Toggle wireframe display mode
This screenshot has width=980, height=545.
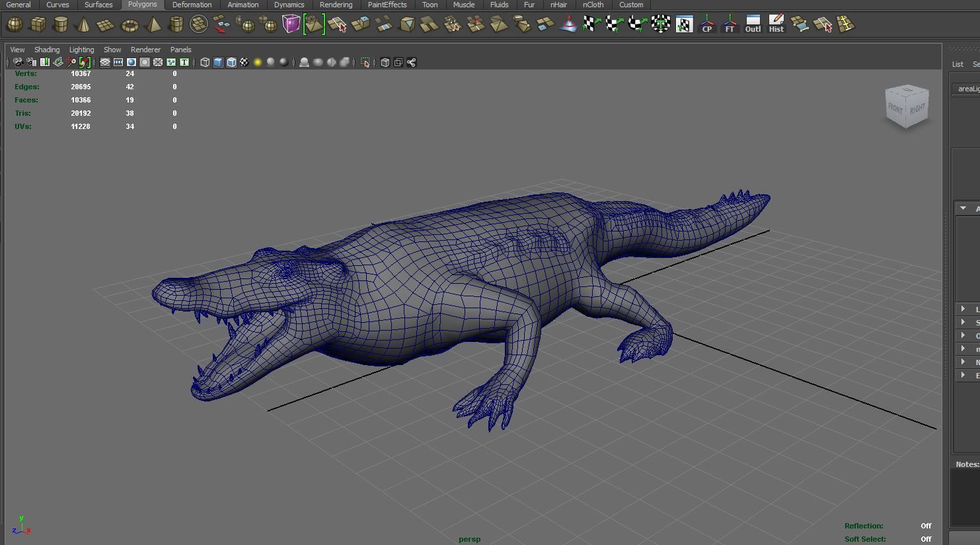205,62
